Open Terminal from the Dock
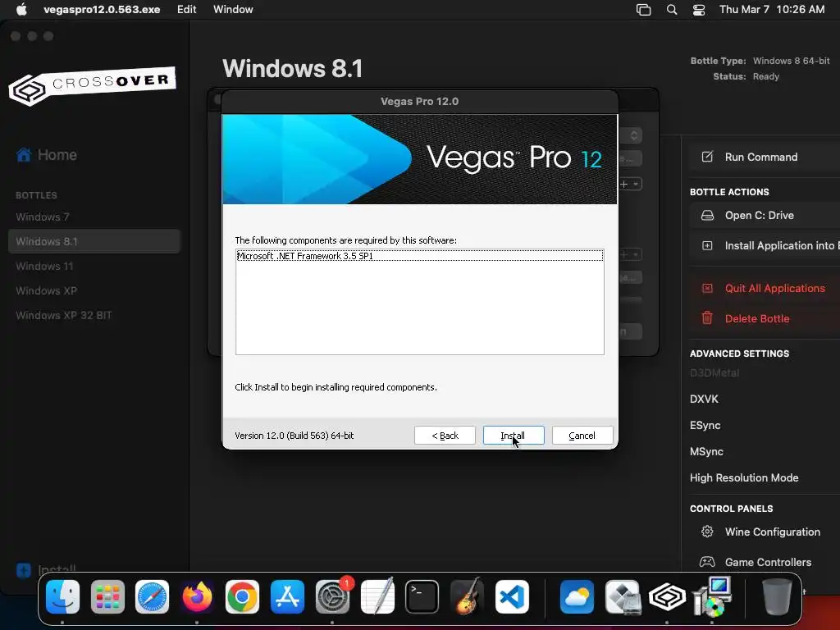This screenshot has width=840, height=630. (x=422, y=597)
